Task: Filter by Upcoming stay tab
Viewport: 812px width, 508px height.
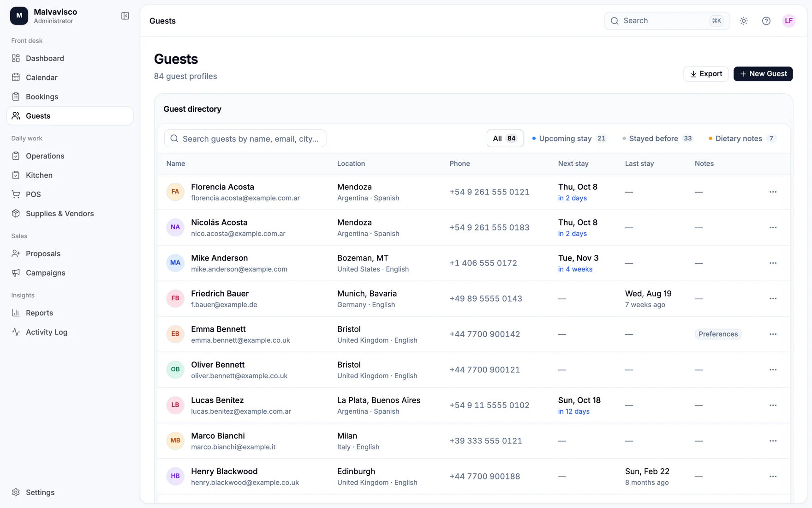Action: (x=569, y=139)
